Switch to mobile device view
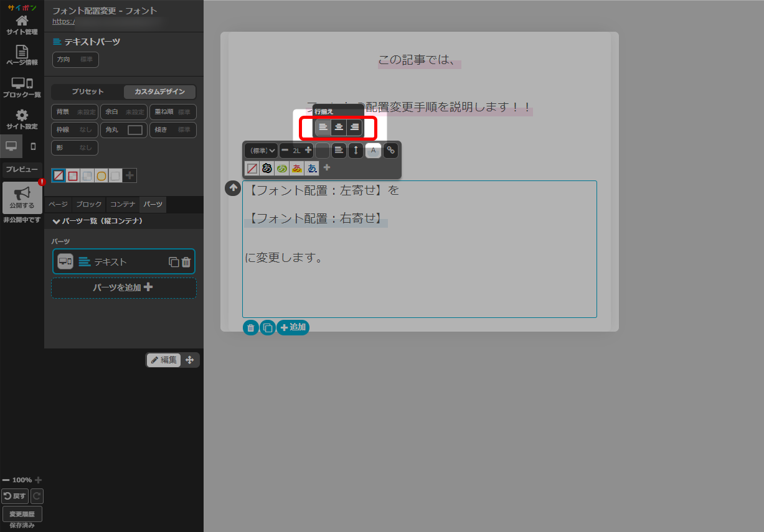Screen dimensions: 764x532 click(33, 146)
